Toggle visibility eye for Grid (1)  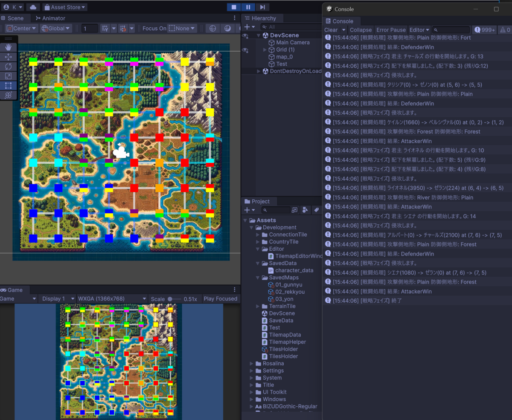pyautogui.click(x=245, y=50)
